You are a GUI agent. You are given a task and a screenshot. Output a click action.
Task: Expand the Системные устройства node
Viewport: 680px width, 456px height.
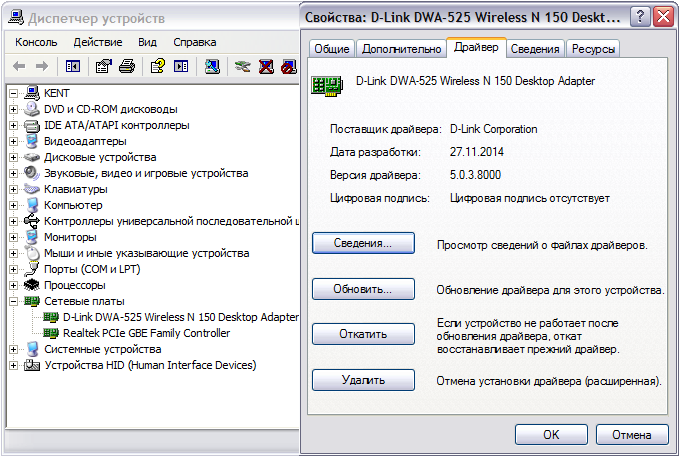[x=13, y=349]
